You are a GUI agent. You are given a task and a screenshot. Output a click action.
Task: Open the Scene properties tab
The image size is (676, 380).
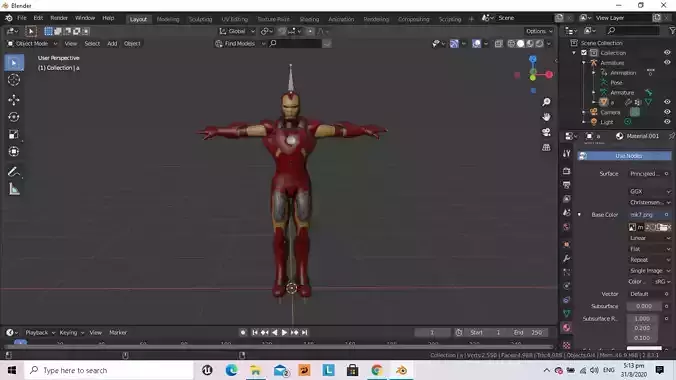(566, 213)
